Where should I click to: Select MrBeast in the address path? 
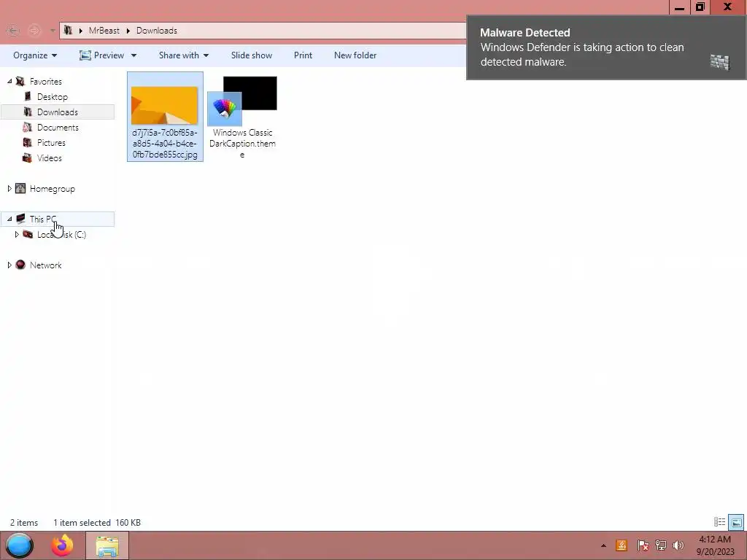click(104, 31)
